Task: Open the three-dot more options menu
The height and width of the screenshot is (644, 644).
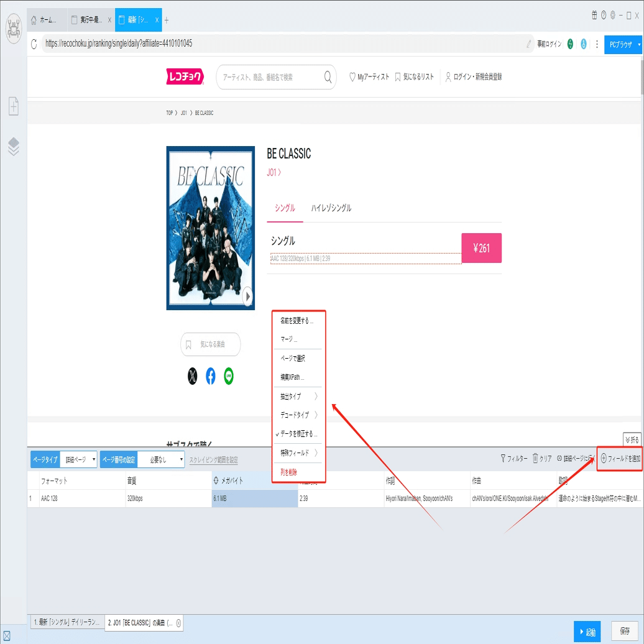Action: (597, 44)
